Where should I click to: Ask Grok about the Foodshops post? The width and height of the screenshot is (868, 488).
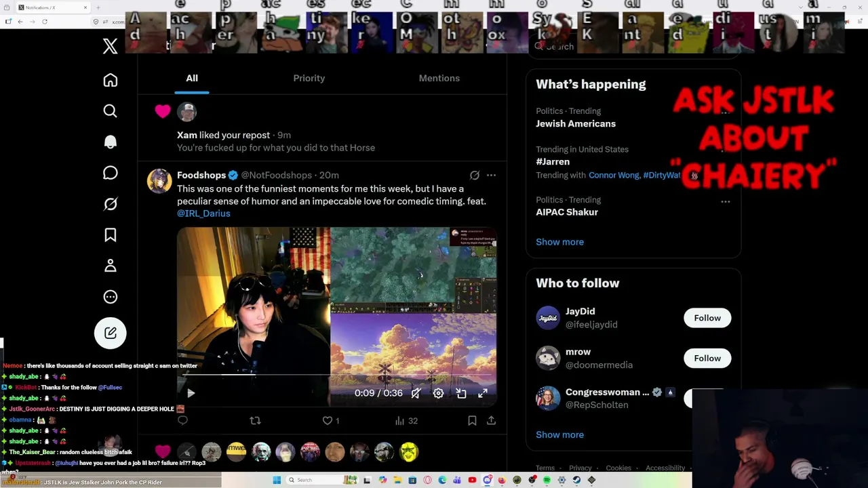[475, 176]
